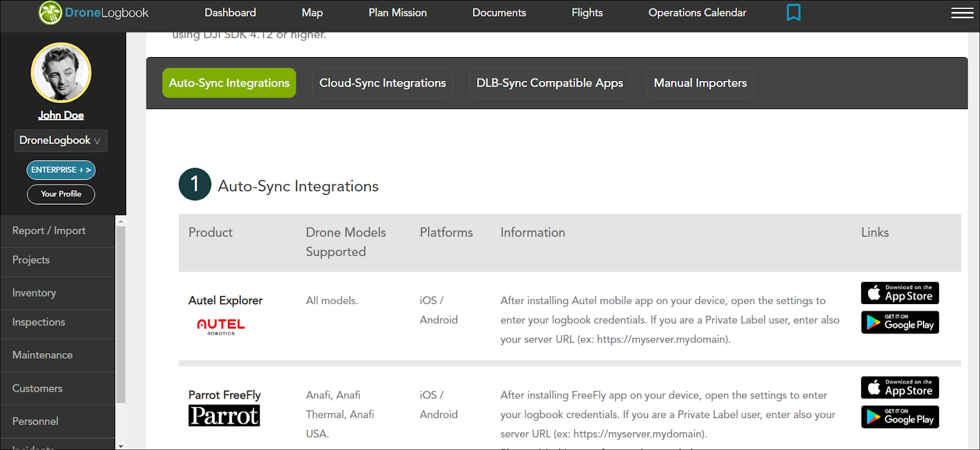
Task: Click the 'All models.' cell
Action: click(331, 300)
